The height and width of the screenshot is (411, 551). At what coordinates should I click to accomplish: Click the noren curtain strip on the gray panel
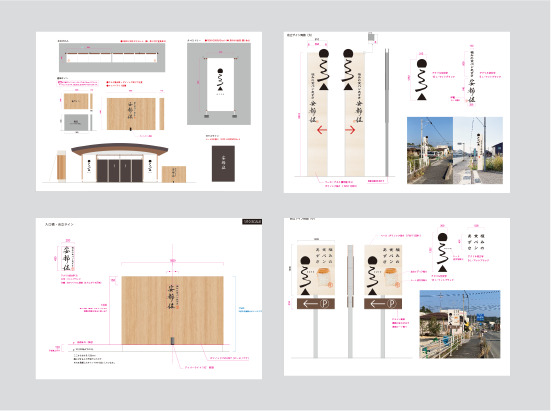coord(112,58)
